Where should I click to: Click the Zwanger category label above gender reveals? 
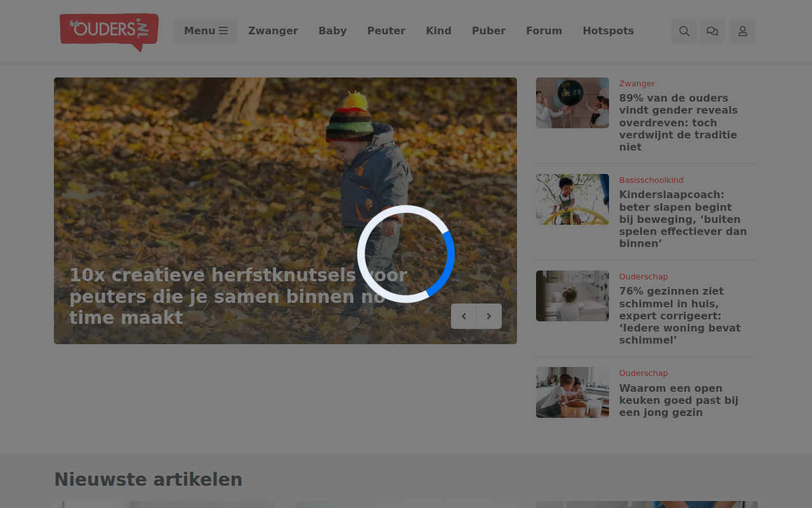coord(637,84)
